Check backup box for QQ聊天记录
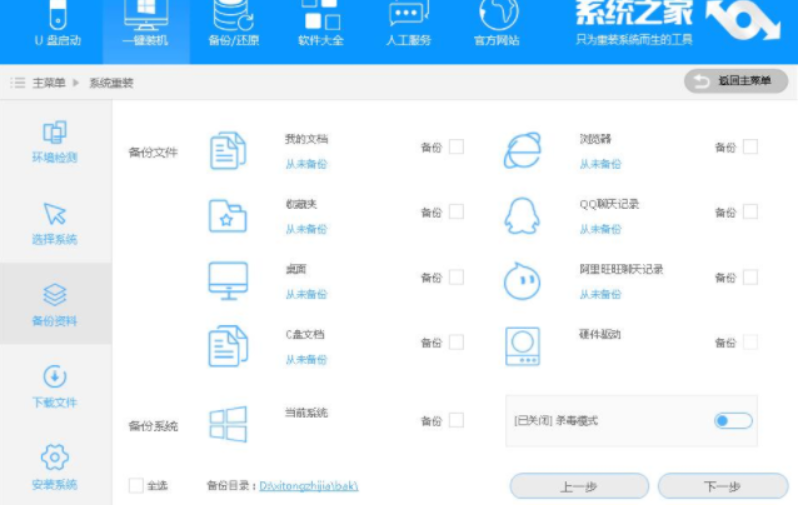The image size is (799, 505). pos(750,212)
